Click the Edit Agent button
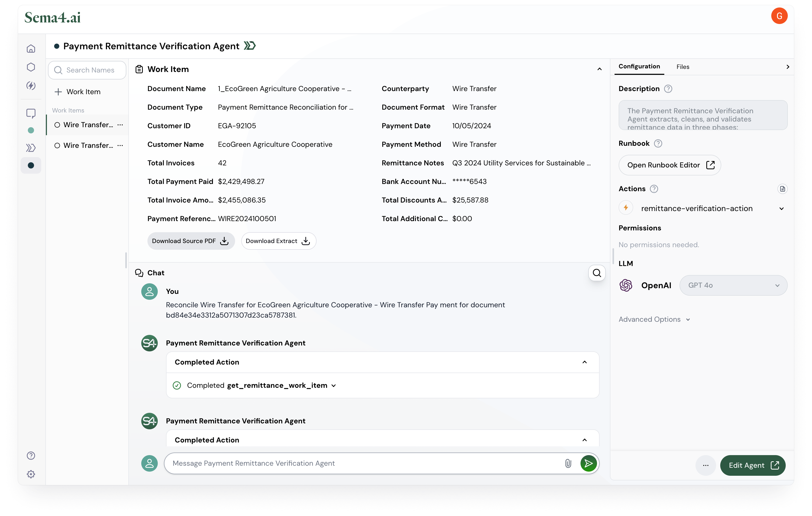 coord(753,465)
